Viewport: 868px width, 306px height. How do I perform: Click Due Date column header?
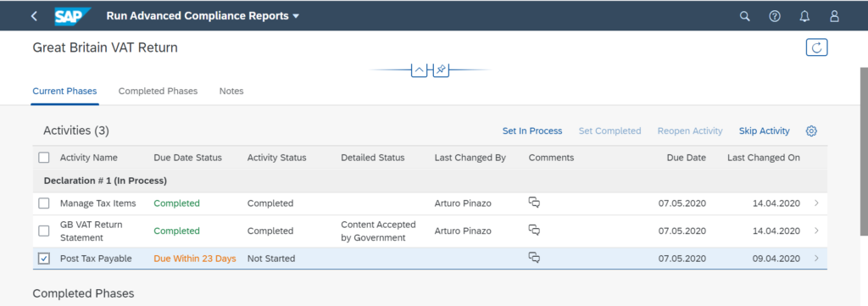pos(687,158)
